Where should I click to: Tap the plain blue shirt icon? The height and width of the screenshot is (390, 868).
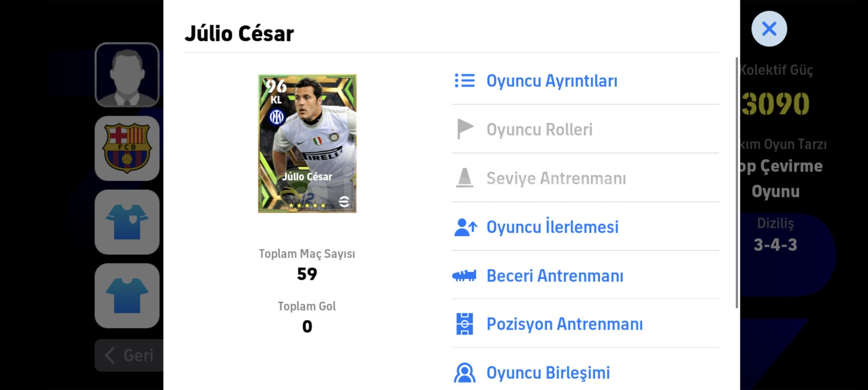coord(127,296)
